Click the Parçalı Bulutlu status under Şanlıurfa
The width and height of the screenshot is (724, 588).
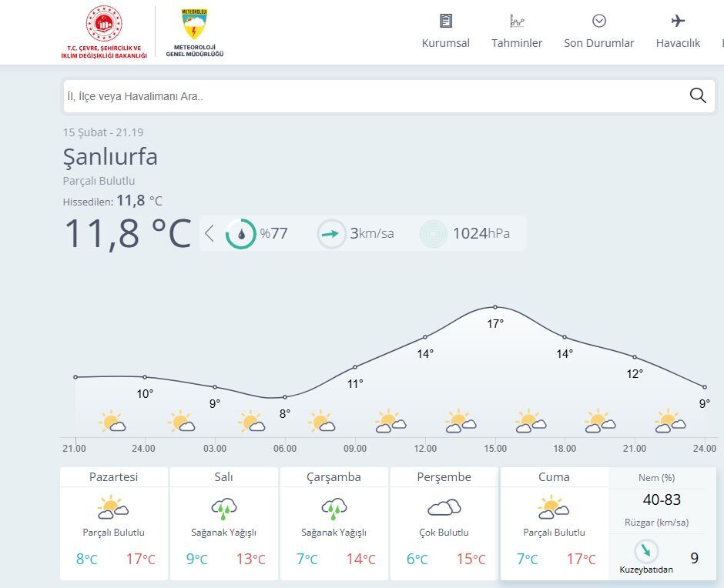pos(99,181)
